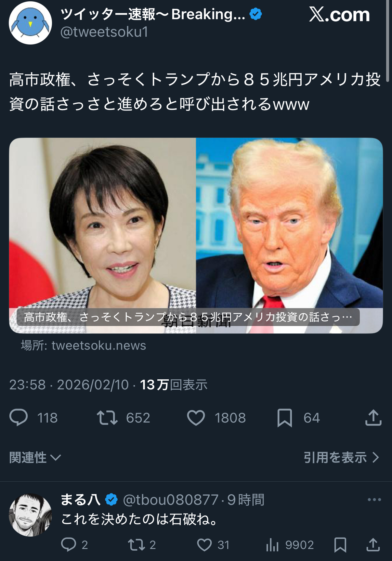Image resolution: width=392 pixels, height=561 pixels.
Task: Expand the 関連性 sort dropdown
Action: 35,458
